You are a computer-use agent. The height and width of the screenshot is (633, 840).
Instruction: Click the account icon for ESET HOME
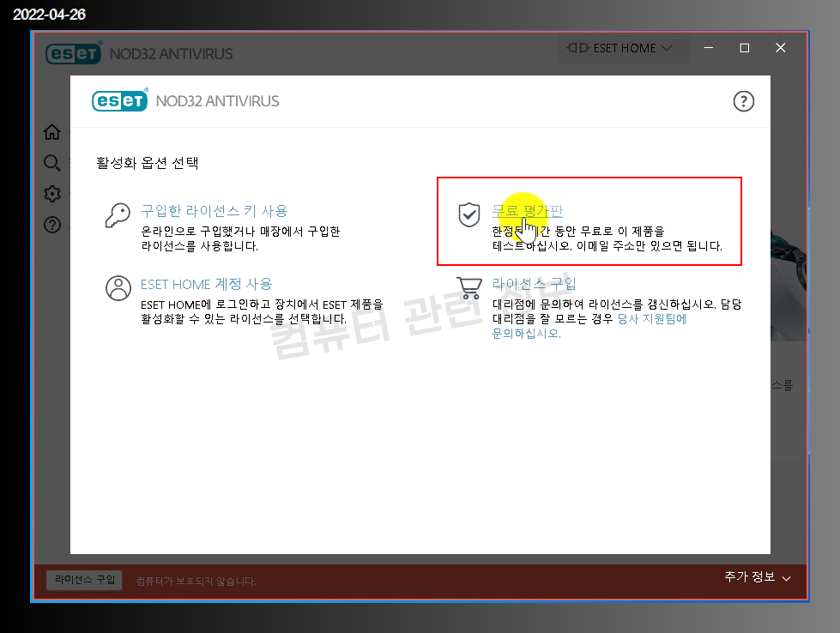click(118, 288)
